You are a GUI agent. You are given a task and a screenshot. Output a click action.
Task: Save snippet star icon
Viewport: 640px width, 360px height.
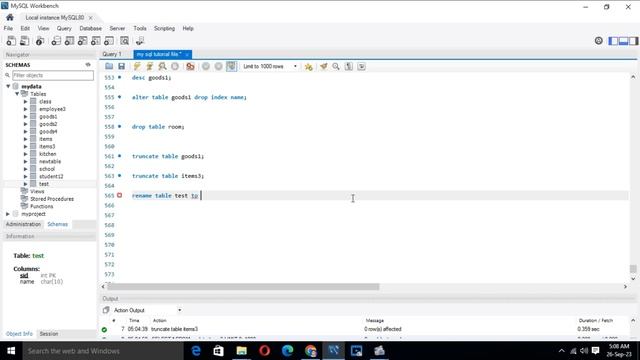[309, 67]
